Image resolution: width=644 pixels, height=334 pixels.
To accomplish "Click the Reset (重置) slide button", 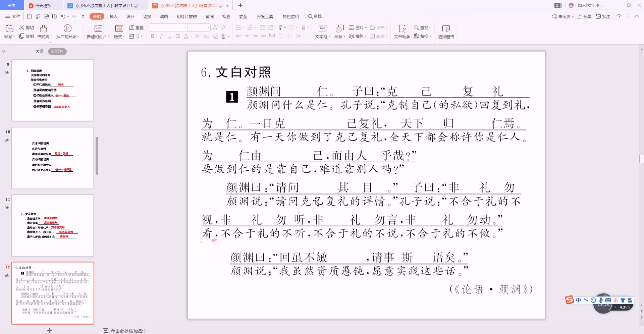I will 136,27.
